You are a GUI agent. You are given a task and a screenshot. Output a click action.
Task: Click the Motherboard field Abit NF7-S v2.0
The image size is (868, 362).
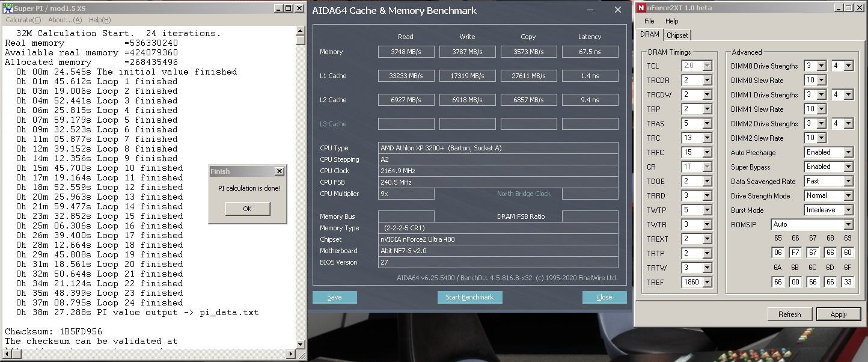498,251
